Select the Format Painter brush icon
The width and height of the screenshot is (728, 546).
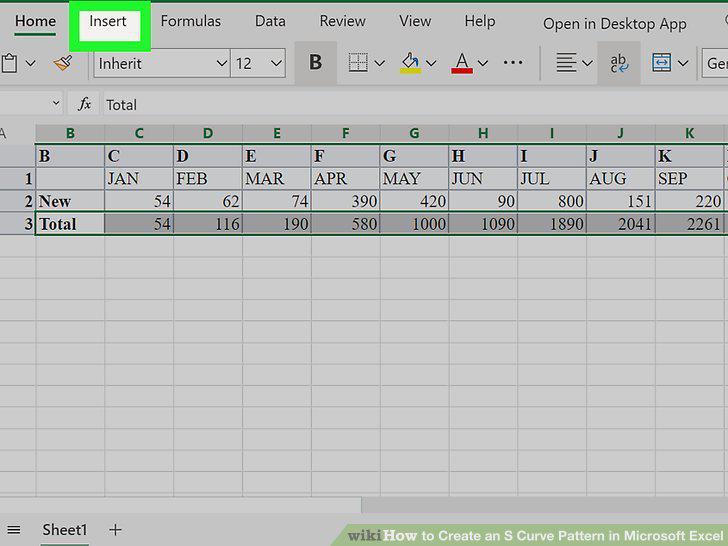(x=63, y=63)
